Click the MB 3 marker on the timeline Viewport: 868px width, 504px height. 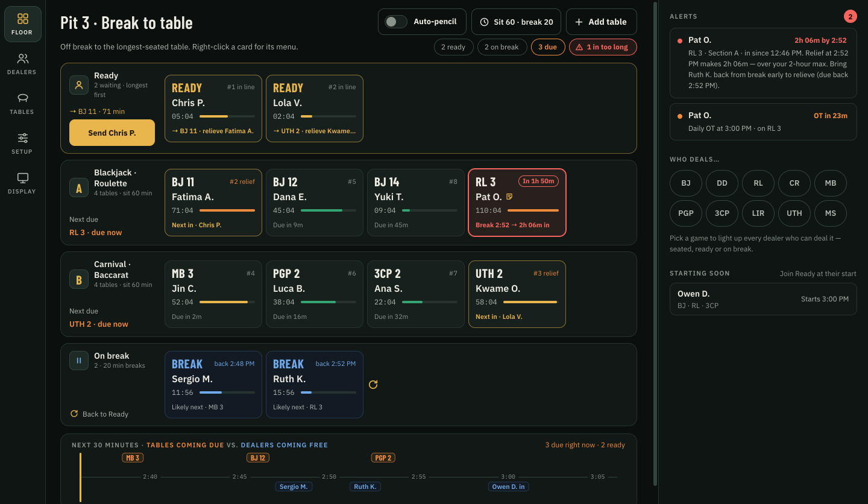coord(133,458)
